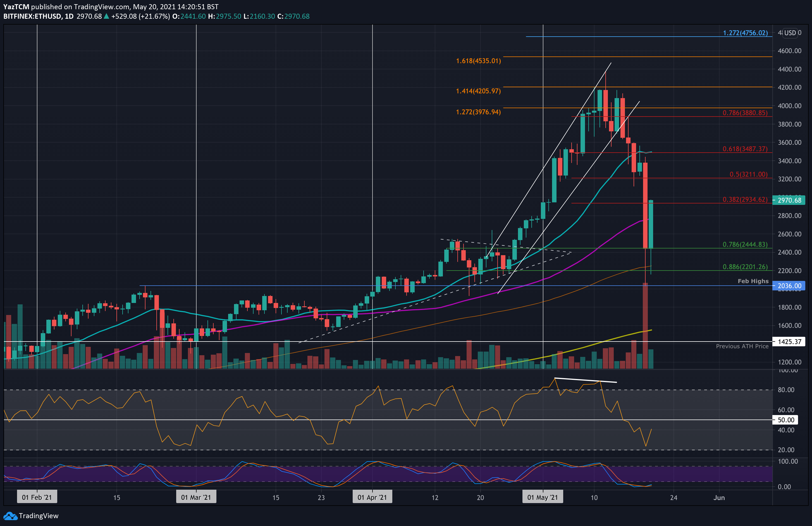Select the 0.786(3880.85) retracement label
812x526 pixels.
point(745,113)
